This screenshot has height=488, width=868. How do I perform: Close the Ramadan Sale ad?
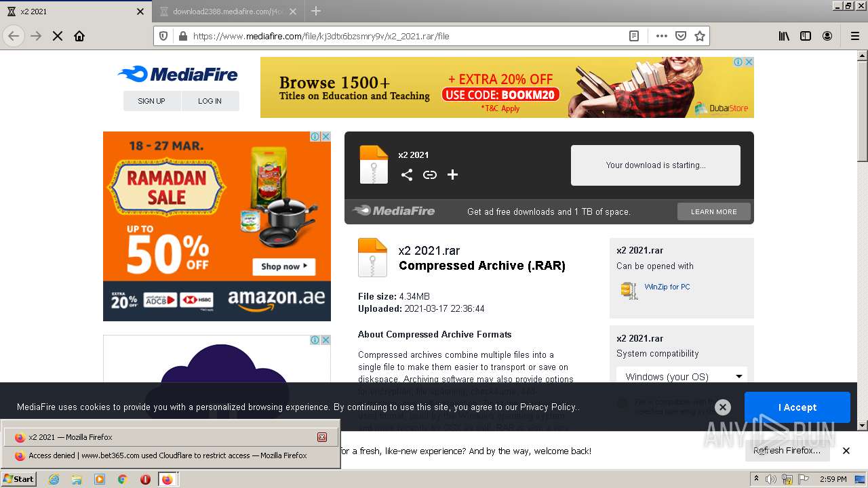click(x=325, y=136)
